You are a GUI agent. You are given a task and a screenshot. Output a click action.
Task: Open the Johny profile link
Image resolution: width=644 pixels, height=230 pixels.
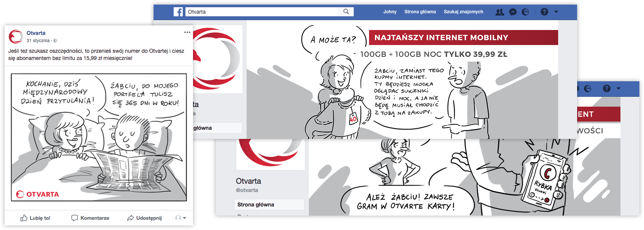[x=390, y=12]
